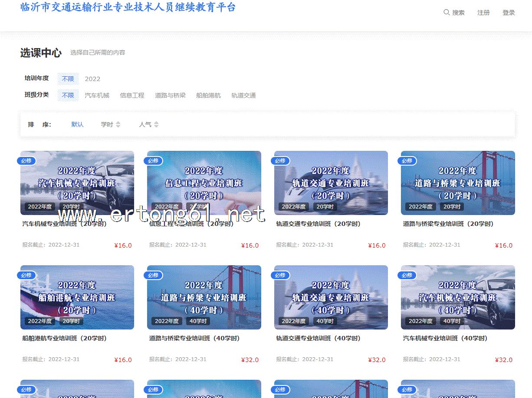Click the search magnifier icon

click(x=446, y=13)
